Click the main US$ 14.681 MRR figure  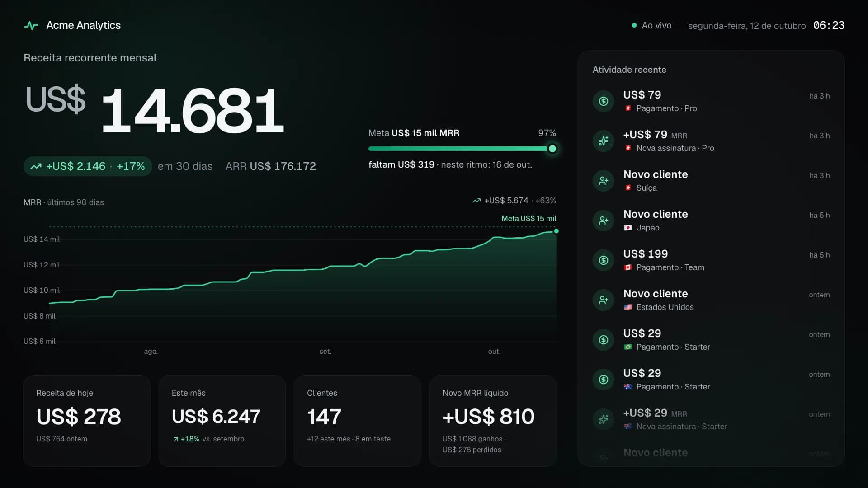pyautogui.click(x=155, y=110)
